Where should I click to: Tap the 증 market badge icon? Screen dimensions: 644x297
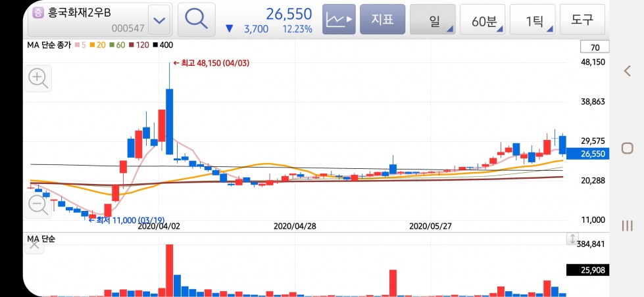[37, 12]
